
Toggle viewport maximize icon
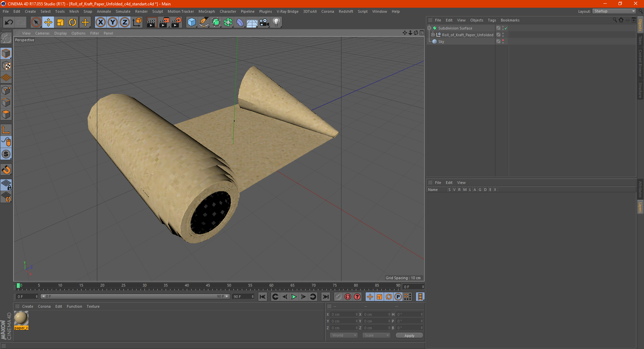pyautogui.click(x=422, y=33)
